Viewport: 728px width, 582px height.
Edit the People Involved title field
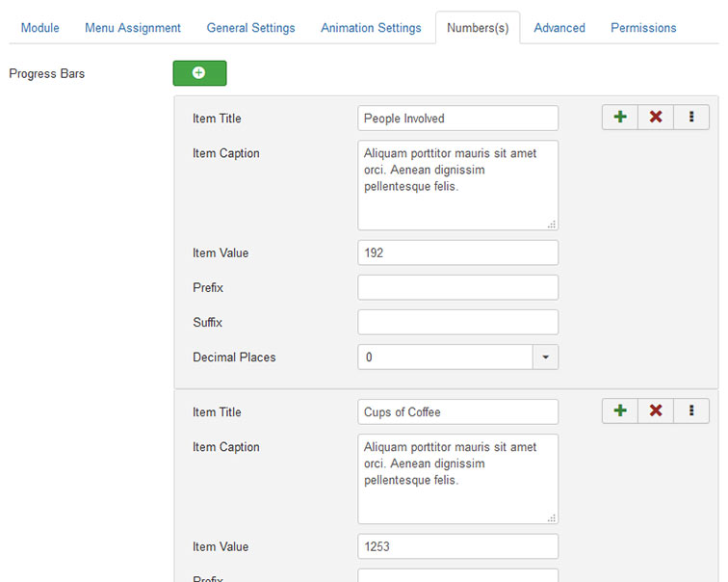coord(457,118)
